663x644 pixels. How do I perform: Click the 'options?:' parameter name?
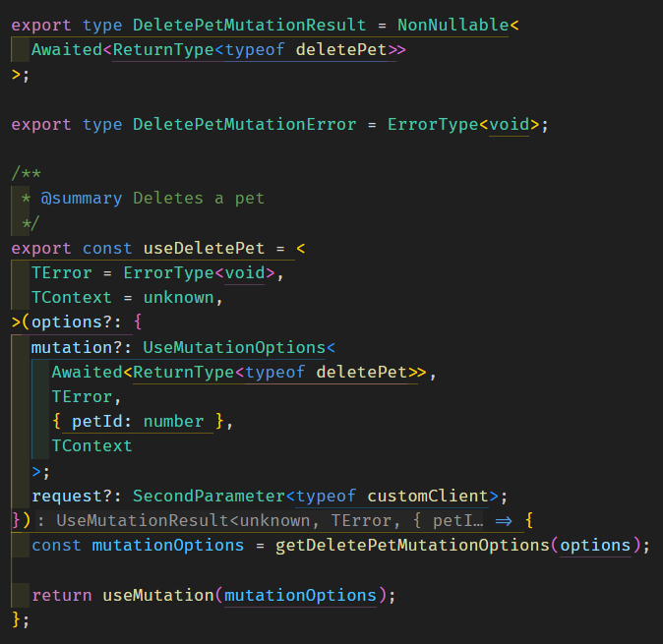pos(77,322)
